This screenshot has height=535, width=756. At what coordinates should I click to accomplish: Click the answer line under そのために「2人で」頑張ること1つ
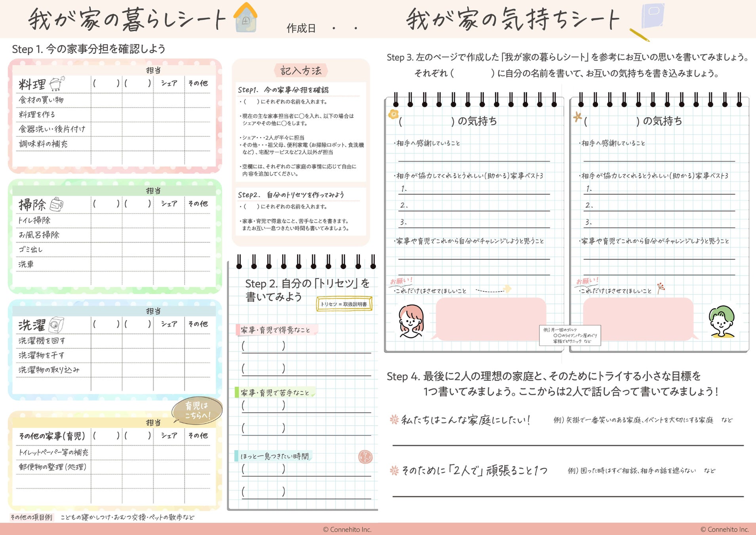coord(568,496)
